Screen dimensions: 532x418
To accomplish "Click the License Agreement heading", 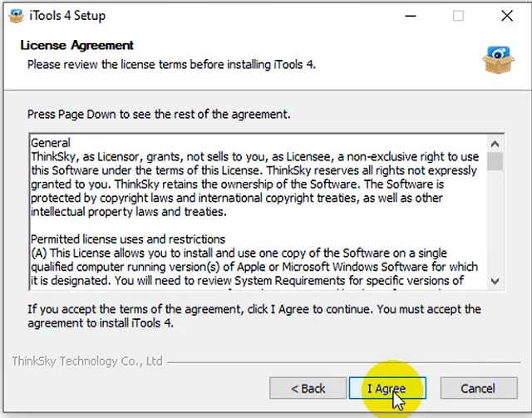I will pos(77,45).
